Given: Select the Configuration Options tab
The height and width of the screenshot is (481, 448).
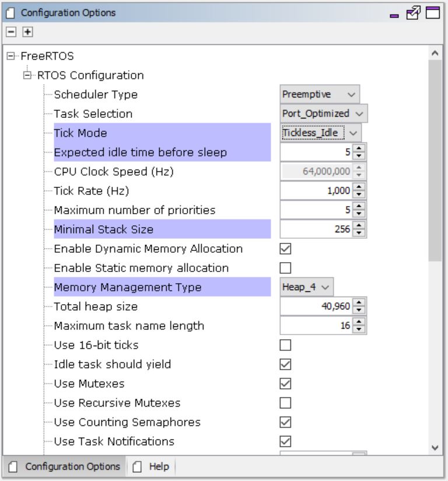Looking at the screenshot, I should tap(65, 466).
